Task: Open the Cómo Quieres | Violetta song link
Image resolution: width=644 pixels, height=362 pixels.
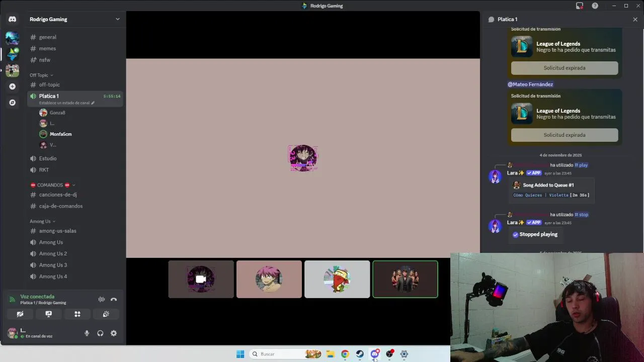Action: pyautogui.click(x=541, y=195)
